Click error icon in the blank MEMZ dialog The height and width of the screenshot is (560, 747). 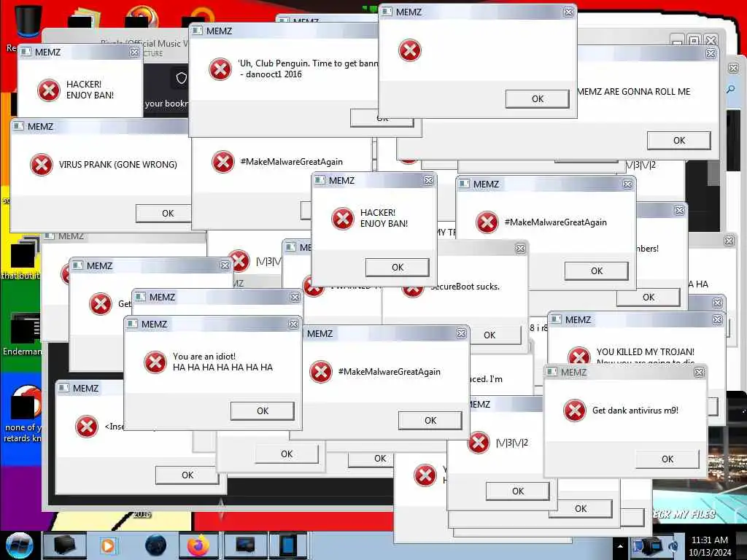point(410,50)
